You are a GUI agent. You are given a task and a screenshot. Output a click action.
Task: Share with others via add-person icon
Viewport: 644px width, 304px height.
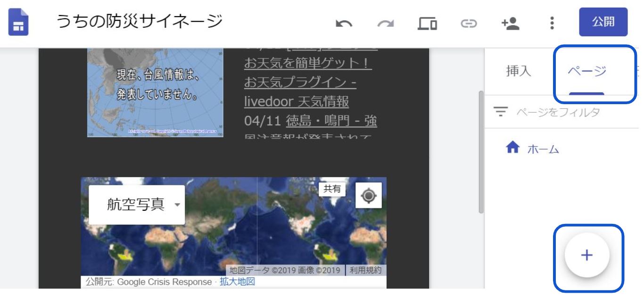510,23
